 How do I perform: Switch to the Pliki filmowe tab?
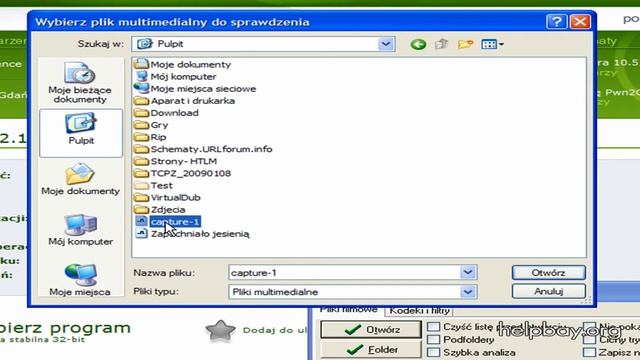(x=348, y=310)
